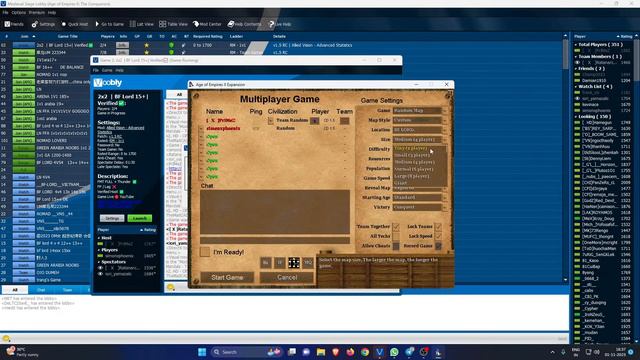Open Telegram from the taskbar

click(x=409, y=352)
